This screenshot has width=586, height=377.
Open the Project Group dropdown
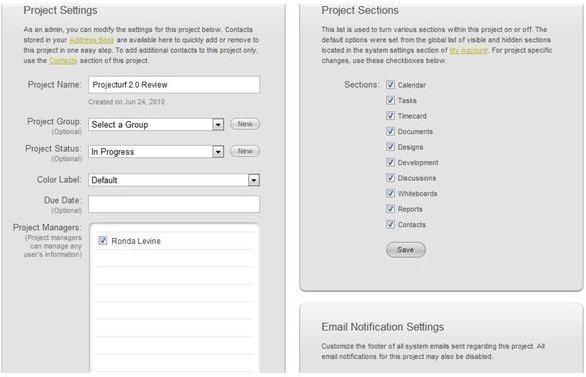click(156, 124)
